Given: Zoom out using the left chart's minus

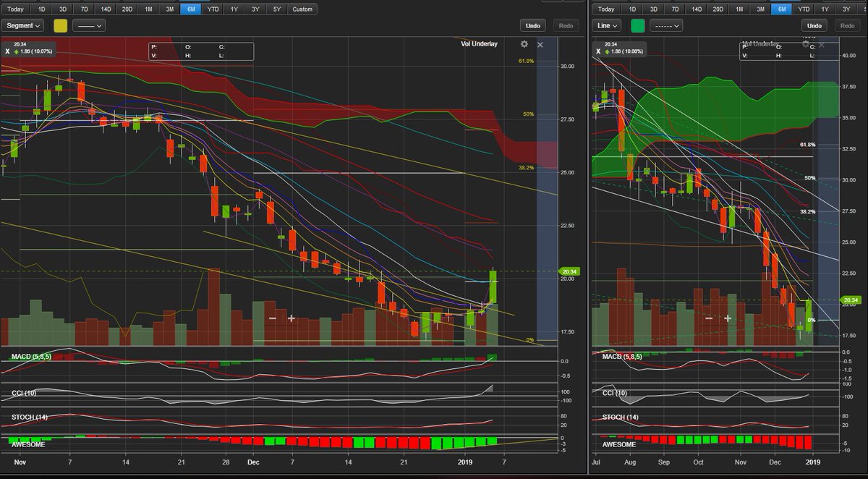Looking at the screenshot, I should [273, 318].
